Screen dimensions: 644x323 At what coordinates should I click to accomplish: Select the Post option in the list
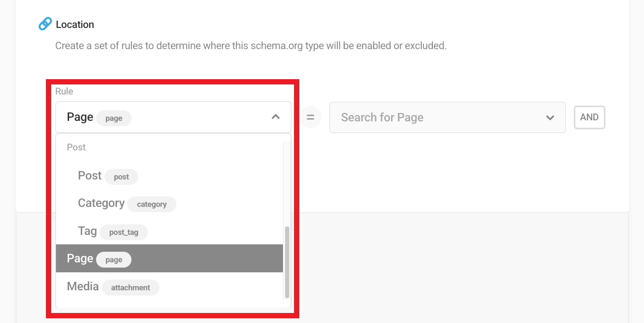[90, 176]
